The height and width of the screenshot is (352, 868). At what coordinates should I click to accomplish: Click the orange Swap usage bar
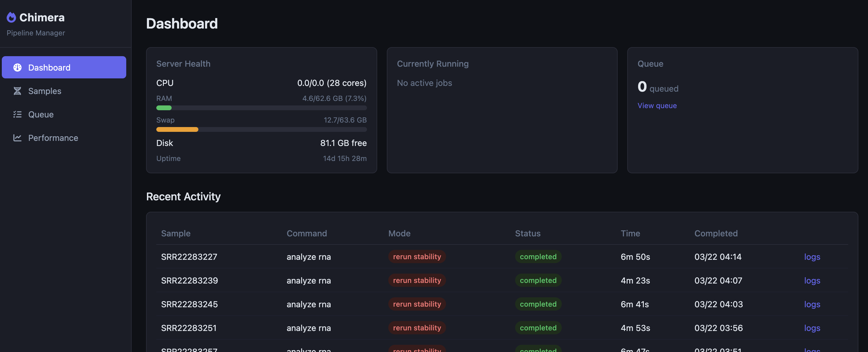177,129
